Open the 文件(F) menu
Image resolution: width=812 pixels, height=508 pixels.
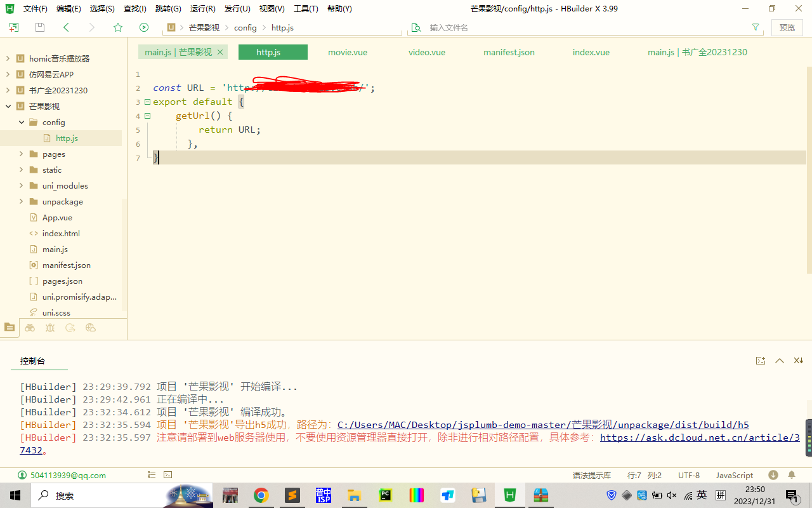tap(35, 9)
